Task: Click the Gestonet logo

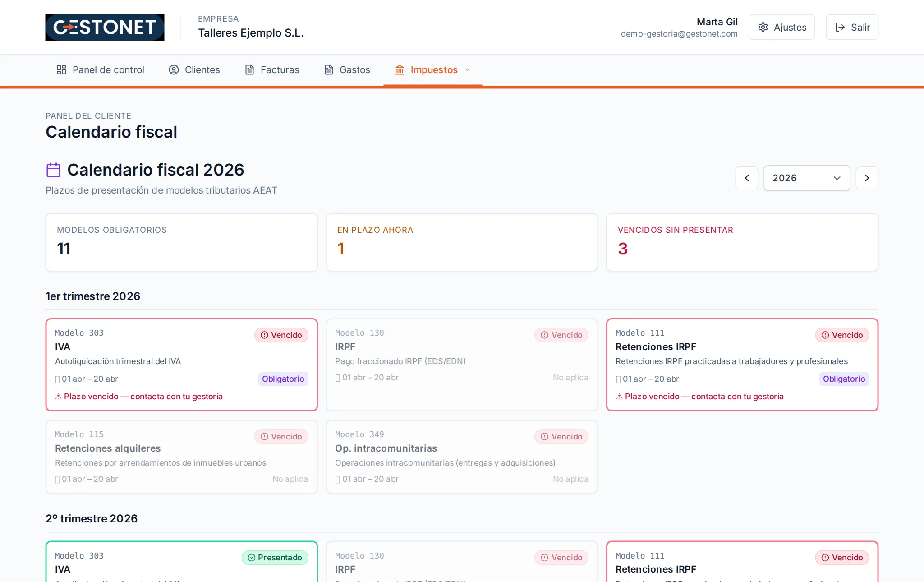Action: 105,27
